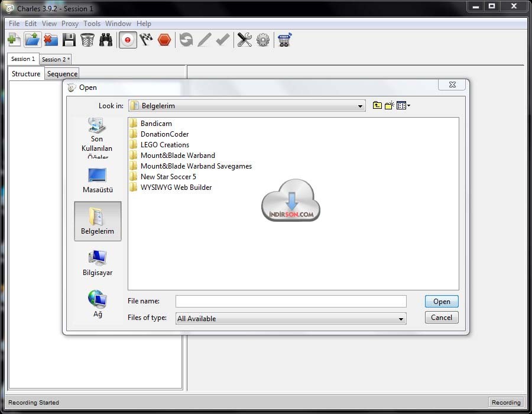Open the view options list dropdown icon

tap(403, 105)
